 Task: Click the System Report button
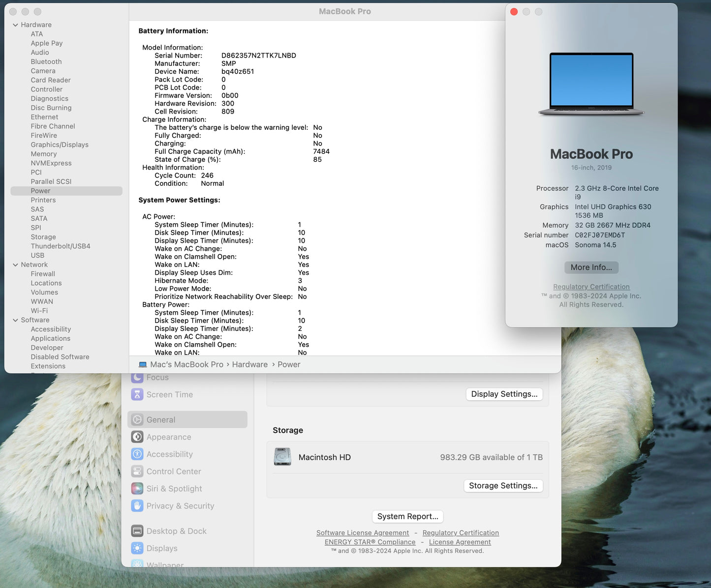tap(407, 516)
